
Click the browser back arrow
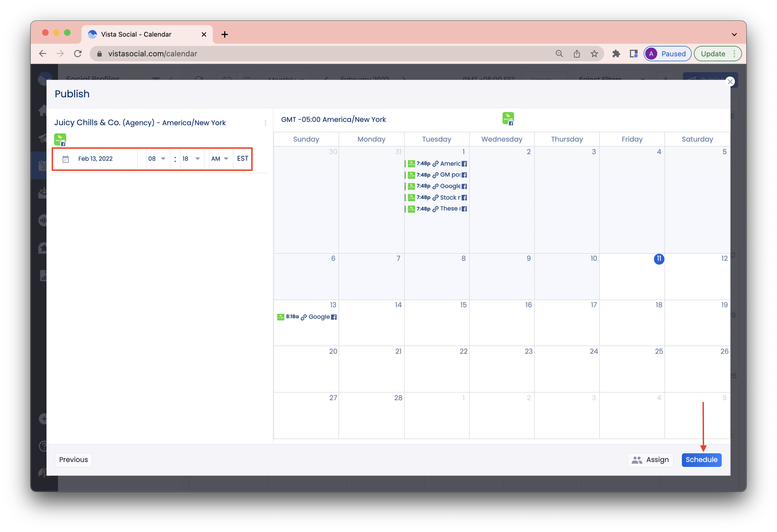42,54
